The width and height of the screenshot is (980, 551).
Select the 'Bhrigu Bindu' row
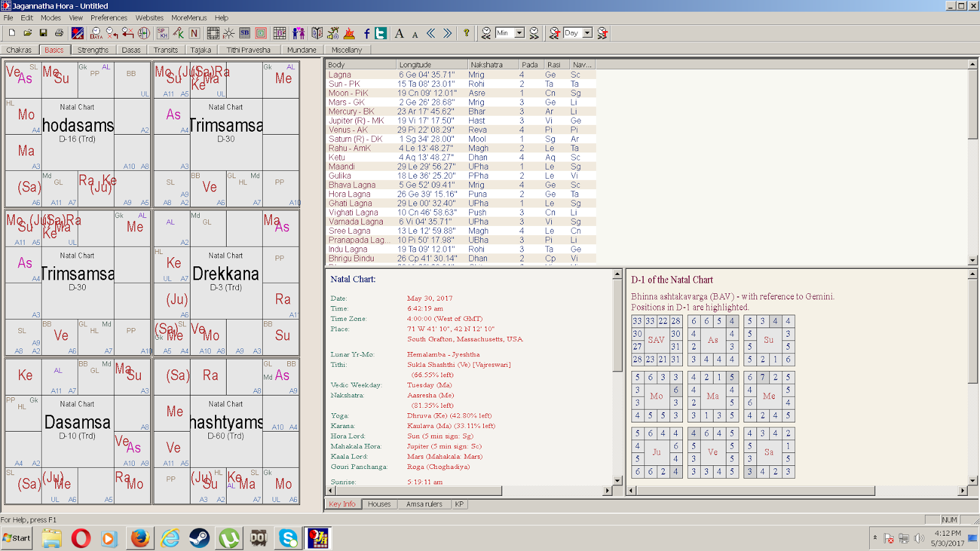point(461,258)
